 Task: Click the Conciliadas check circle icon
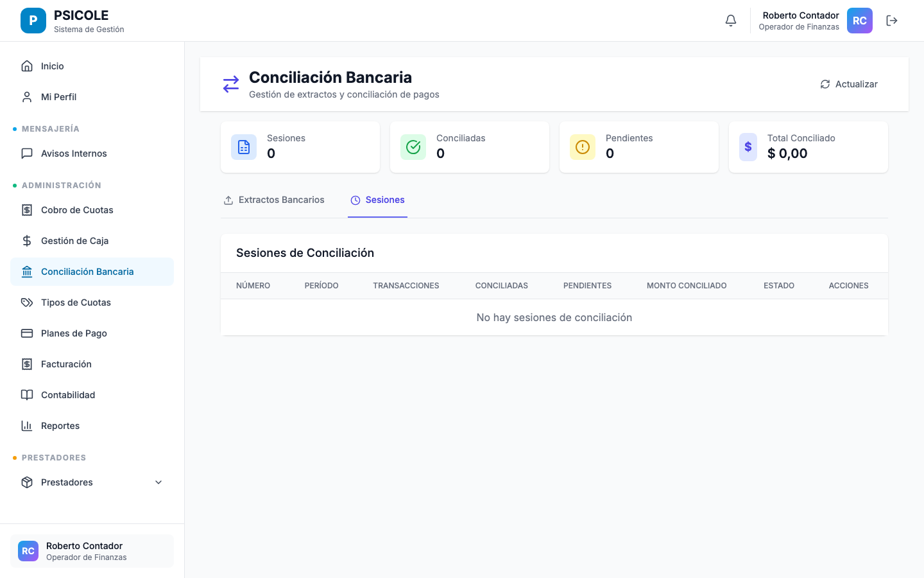pyautogui.click(x=413, y=147)
